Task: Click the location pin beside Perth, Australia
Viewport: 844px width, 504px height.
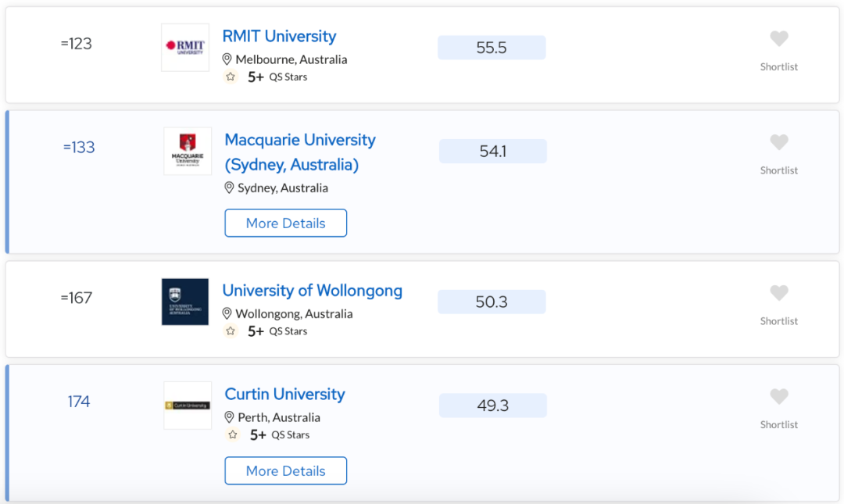Action: pos(229,417)
